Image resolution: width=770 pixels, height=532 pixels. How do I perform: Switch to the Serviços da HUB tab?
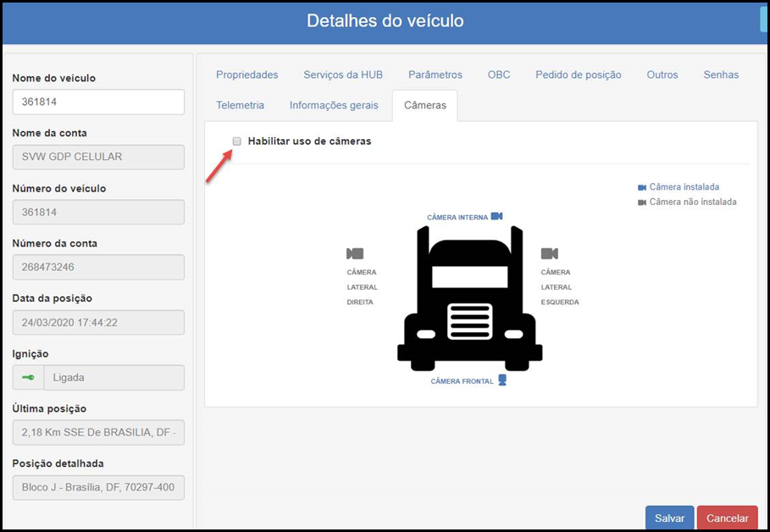[343, 75]
